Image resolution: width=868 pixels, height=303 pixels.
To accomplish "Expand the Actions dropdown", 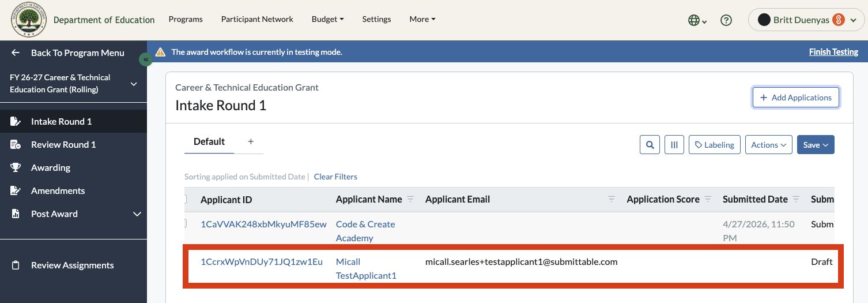I will [769, 145].
